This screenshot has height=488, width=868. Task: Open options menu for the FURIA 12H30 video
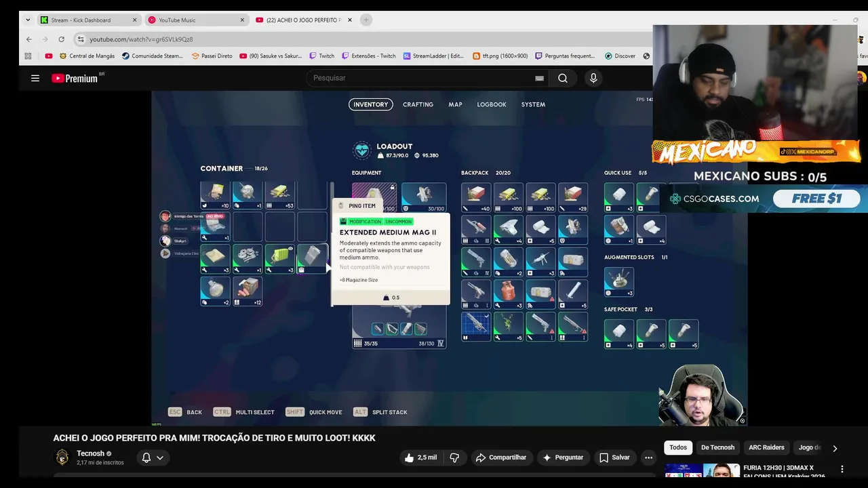pos(842,469)
